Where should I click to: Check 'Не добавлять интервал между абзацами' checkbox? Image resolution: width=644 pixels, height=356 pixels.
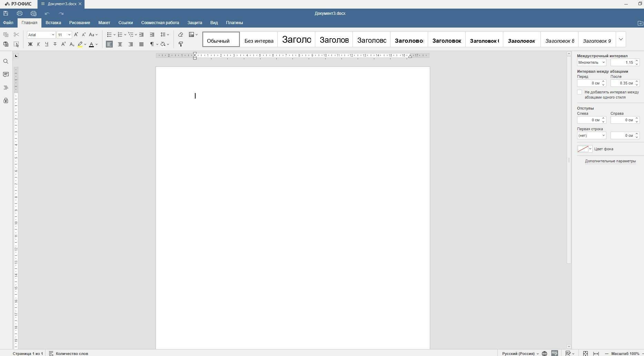click(x=579, y=92)
